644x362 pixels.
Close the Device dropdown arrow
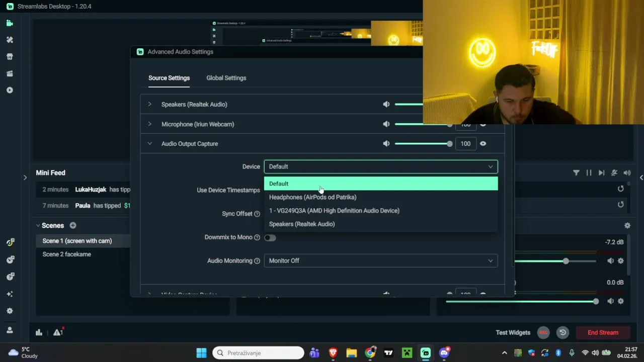(x=491, y=166)
